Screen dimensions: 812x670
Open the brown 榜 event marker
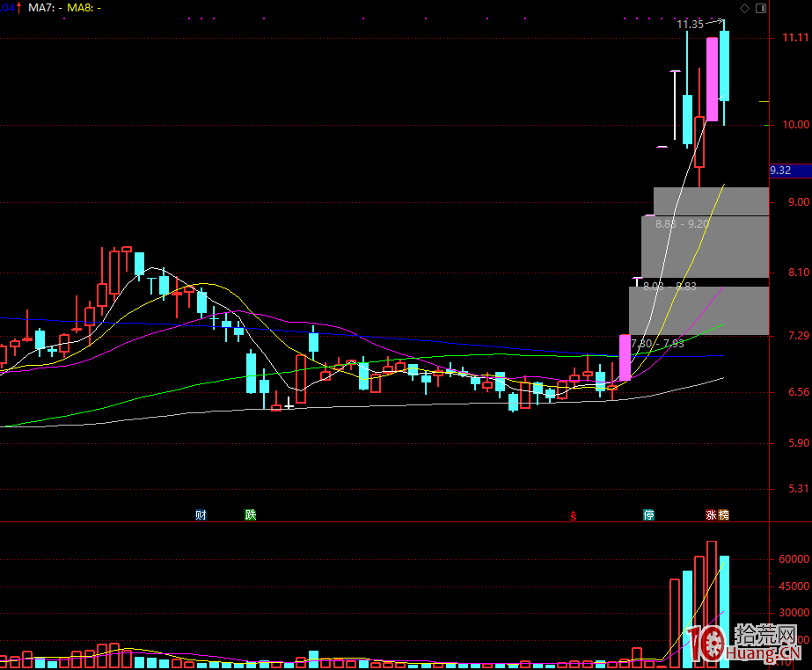click(723, 514)
